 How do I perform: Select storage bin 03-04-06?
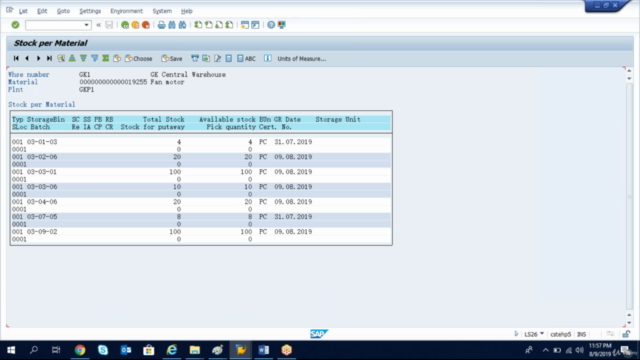tap(42, 202)
